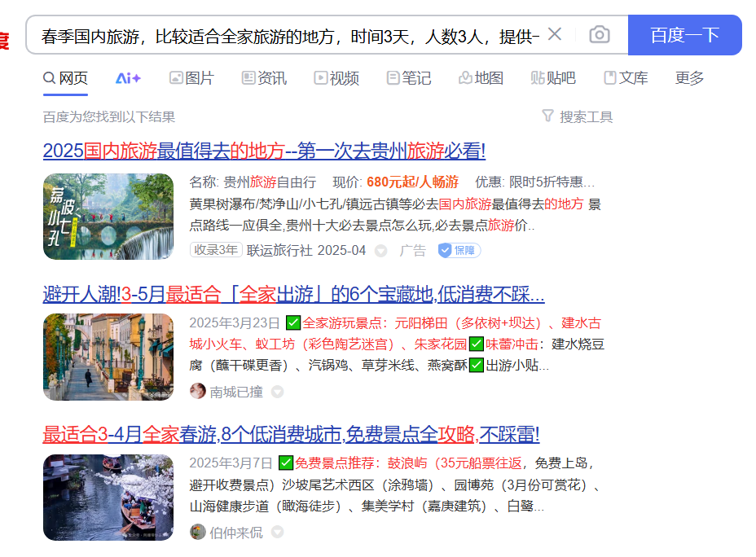Click the 伯仲来侃 author avatar
Image resolution: width=756 pixels, height=557 pixels.
[198, 532]
